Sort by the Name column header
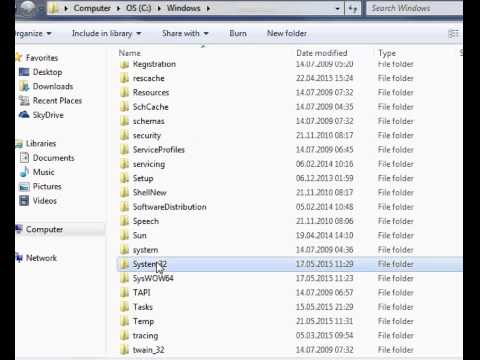 point(130,53)
